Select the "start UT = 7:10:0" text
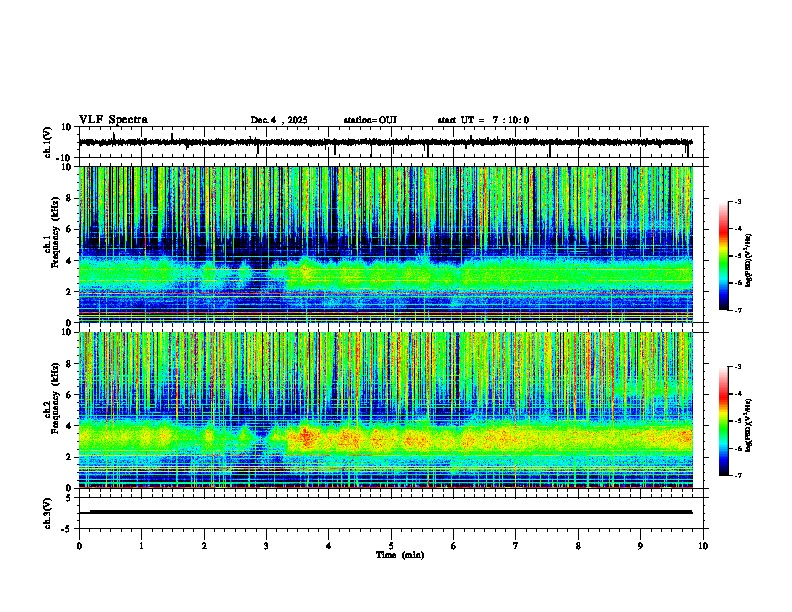This screenshot has width=792, height=612. point(483,120)
